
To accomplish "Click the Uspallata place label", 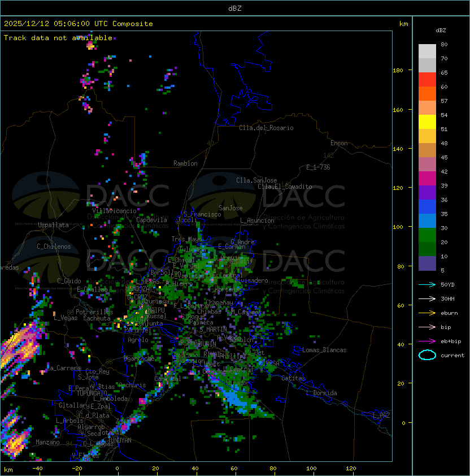I will pyautogui.click(x=53, y=225).
